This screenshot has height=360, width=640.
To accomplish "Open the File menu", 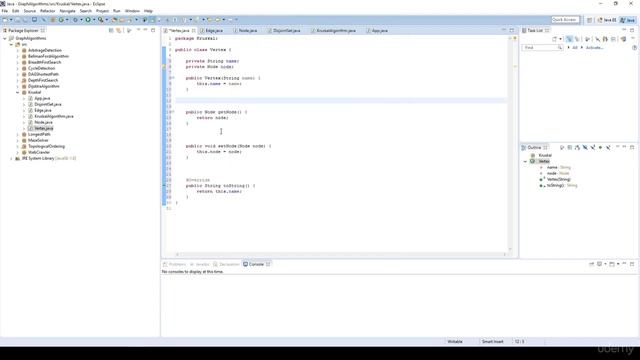I will 5,11.
